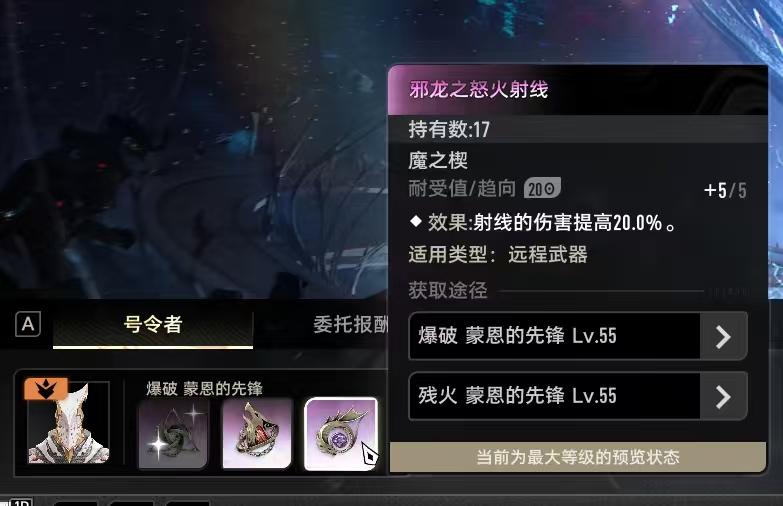Image resolution: width=783 pixels, height=506 pixels.
Task: Click 爆破 蒙恩的先锋 label above rewards
Action: point(204,389)
